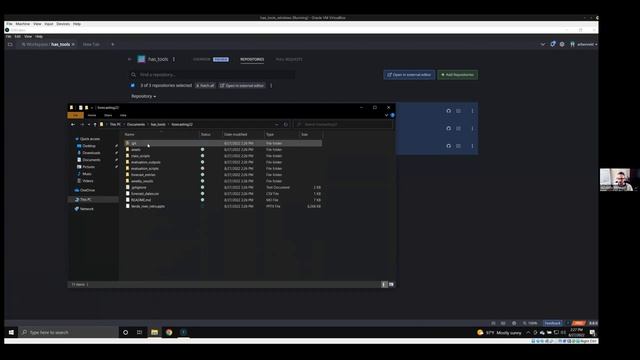Click the first repository row's details icon
This screenshot has height=360, width=640.
tap(458, 111)
